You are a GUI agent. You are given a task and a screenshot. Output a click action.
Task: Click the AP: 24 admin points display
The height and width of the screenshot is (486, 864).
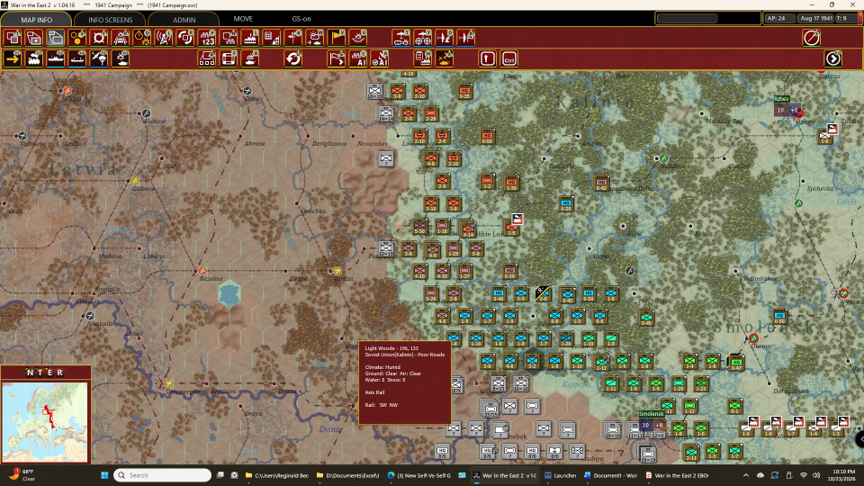point(778,18)
